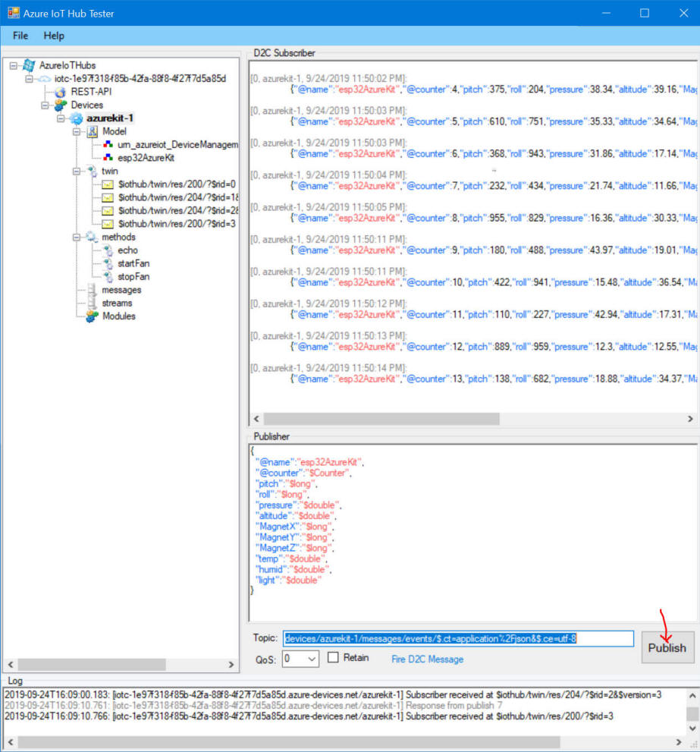Click the 11:50:05 PM message header
Image resolution: width=700 pixels, height=752 pixels.
tap(328, 207)
